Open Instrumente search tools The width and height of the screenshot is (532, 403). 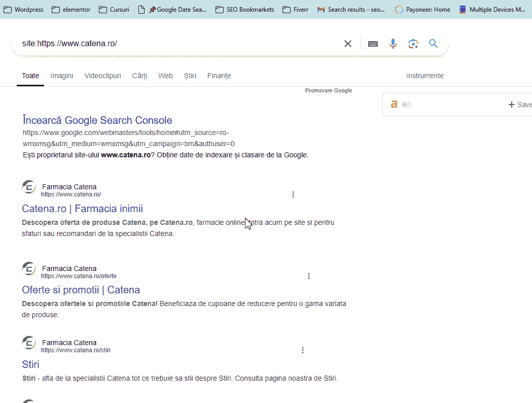pyautogui.click(x=424, y=76)
